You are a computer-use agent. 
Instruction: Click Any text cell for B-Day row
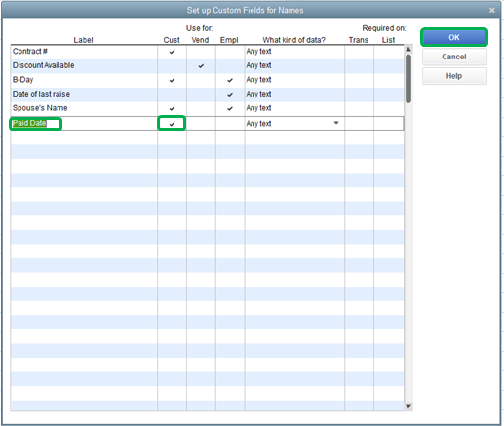(x=294, y=80)
